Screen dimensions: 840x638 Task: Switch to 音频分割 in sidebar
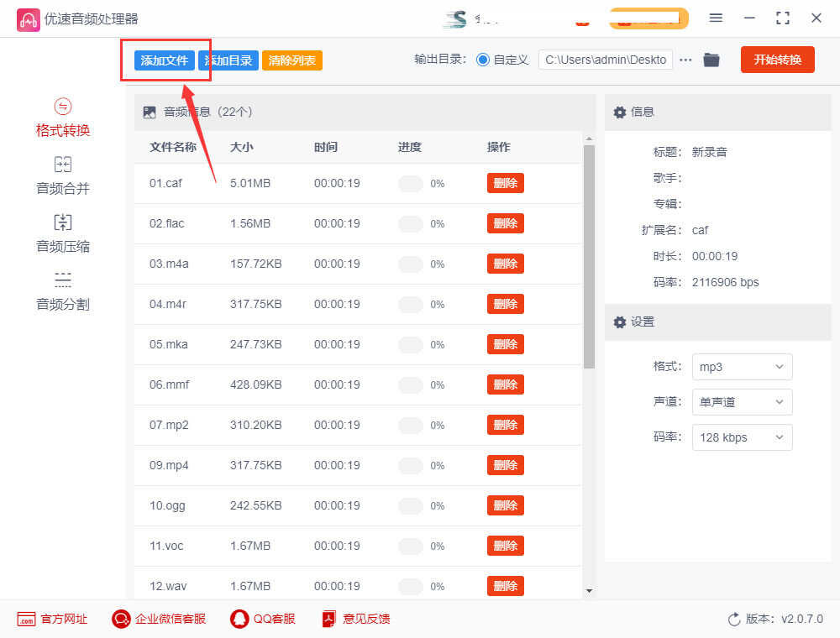(x=63, y=291)
